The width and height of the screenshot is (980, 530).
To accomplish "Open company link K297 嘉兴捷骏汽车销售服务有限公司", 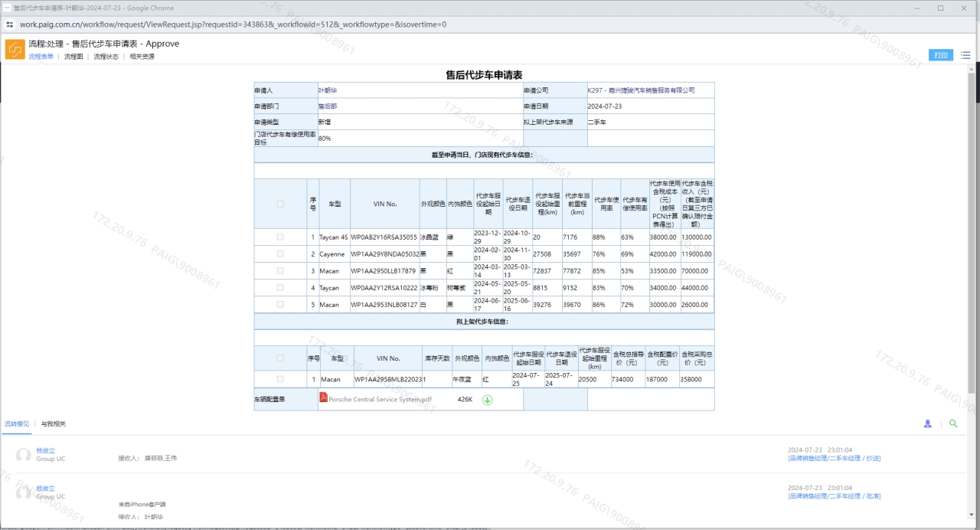I will click(x=642, y=90).
